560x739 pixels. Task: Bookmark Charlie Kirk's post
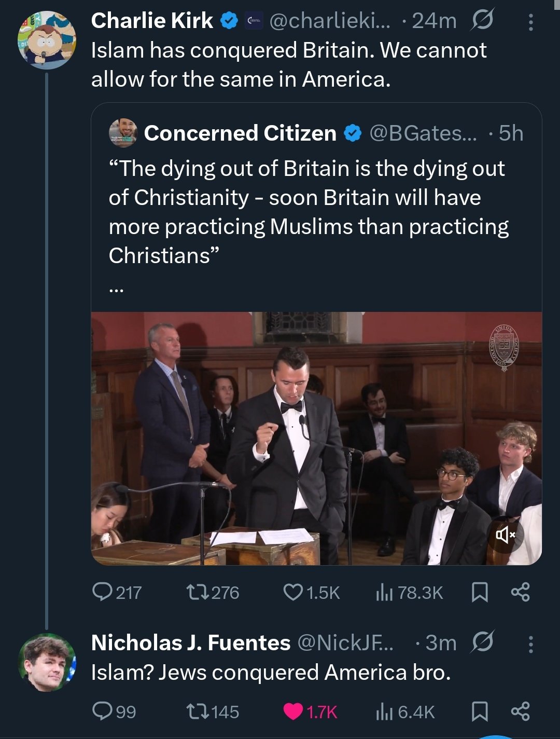(480, 592)
